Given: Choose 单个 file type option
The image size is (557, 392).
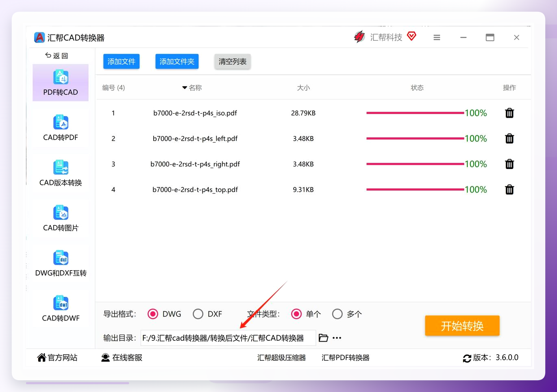Looking at the screenshot, I should coord(296,314).
